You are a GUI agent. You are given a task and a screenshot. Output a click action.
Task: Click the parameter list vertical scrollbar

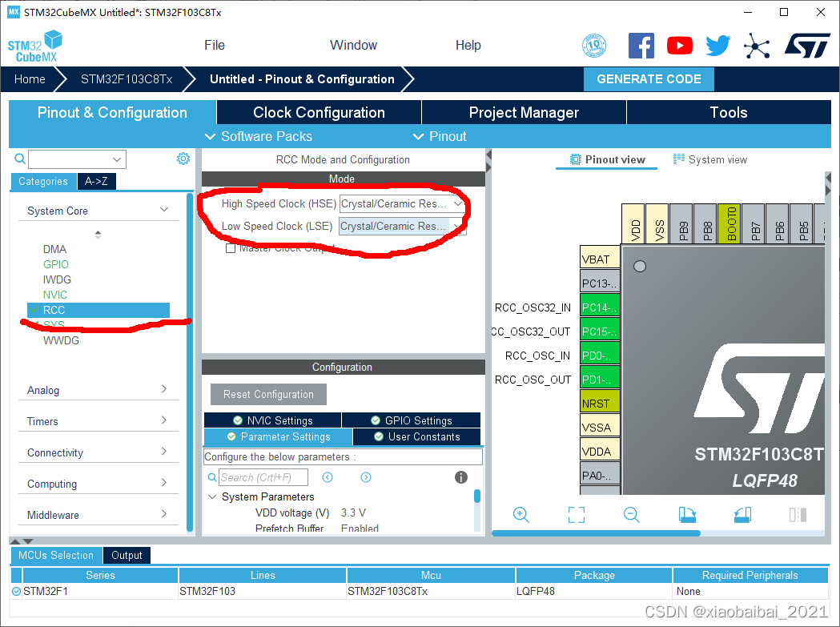coord(476,496)
